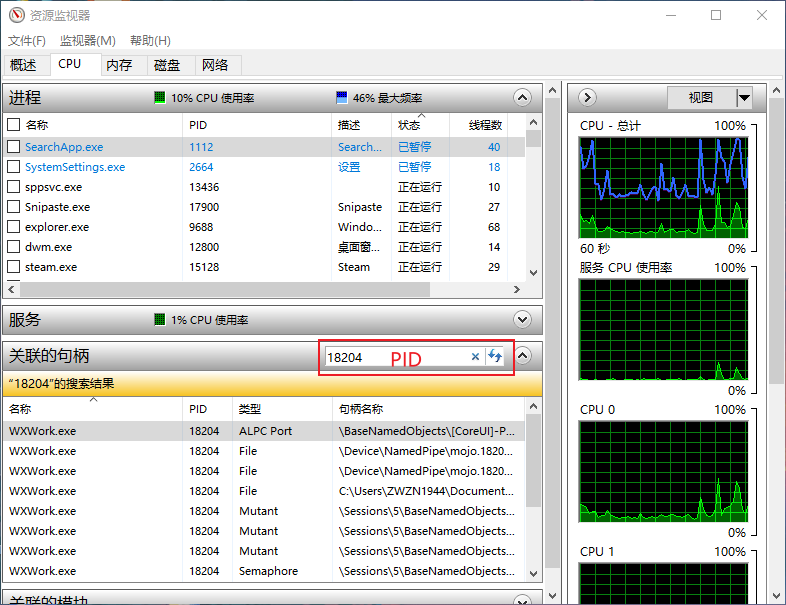786x605 pixels.
Task: Click the handle search input containing 18204
Action: [396, 357]
